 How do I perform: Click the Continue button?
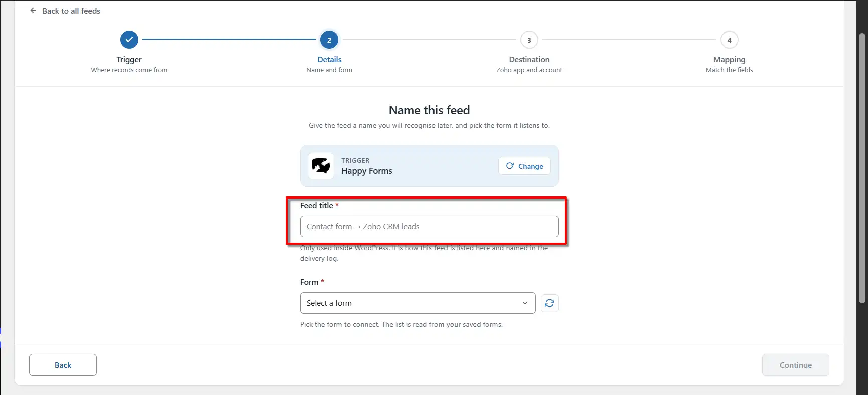(x=796, y=365)
